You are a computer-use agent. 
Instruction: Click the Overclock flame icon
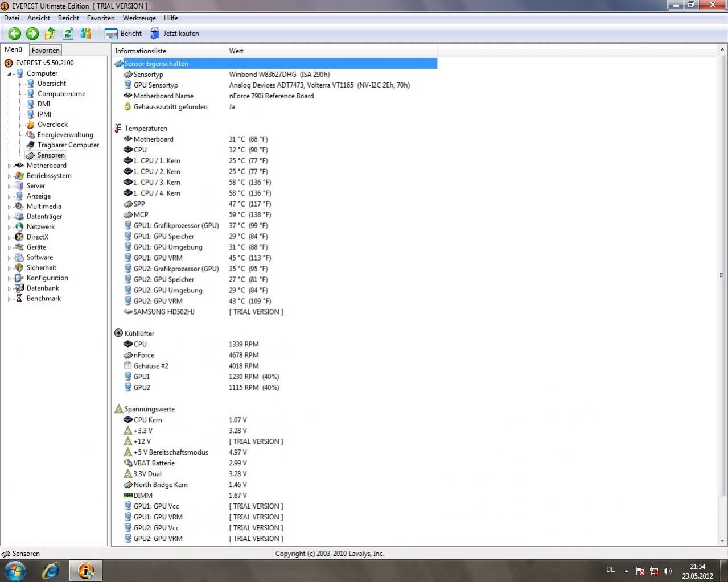click(30, 125)
